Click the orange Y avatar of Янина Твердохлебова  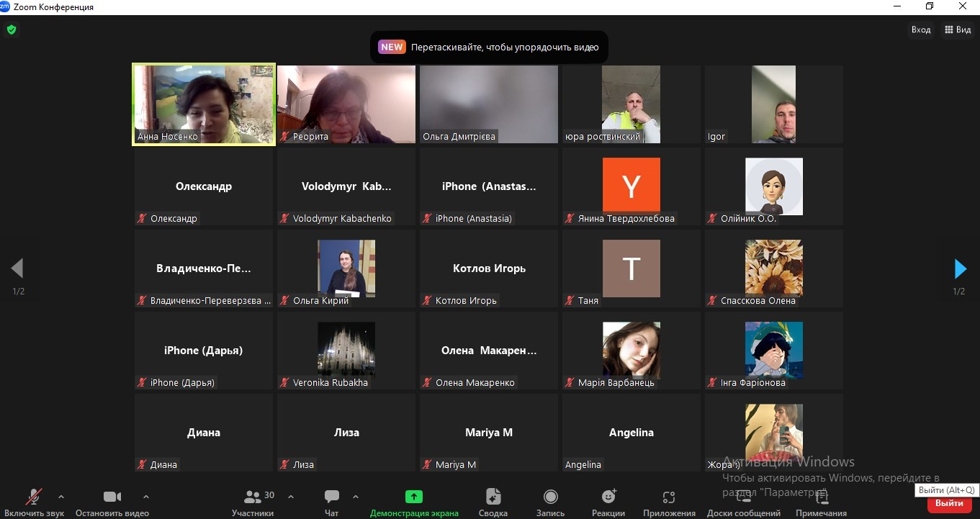pos(631,186)
